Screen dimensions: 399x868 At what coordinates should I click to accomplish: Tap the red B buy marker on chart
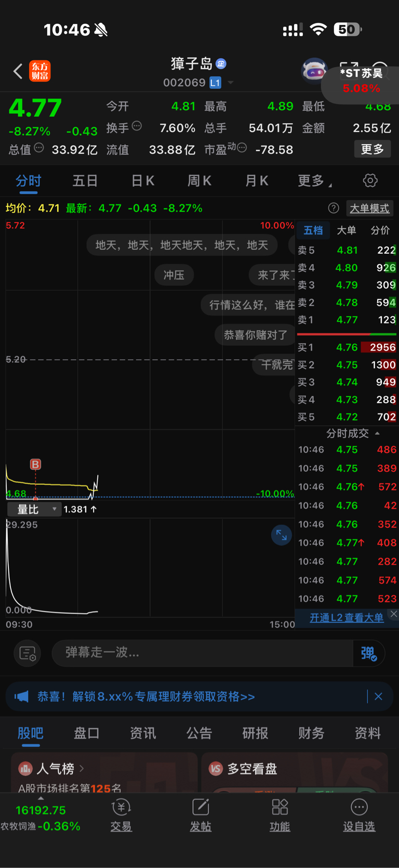[x=35, y=464]
